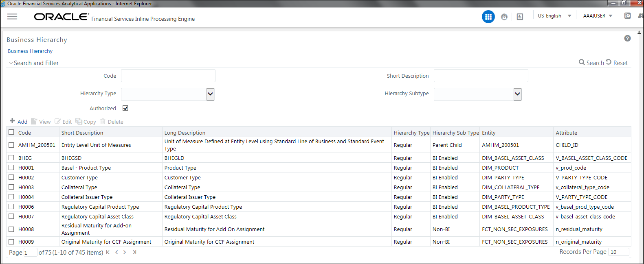Image resolution: width=644 pixels, height=264 pixels.
Task: Collapse the Search and Filter section
Action: pyautogui.click(x=34, y=63)
